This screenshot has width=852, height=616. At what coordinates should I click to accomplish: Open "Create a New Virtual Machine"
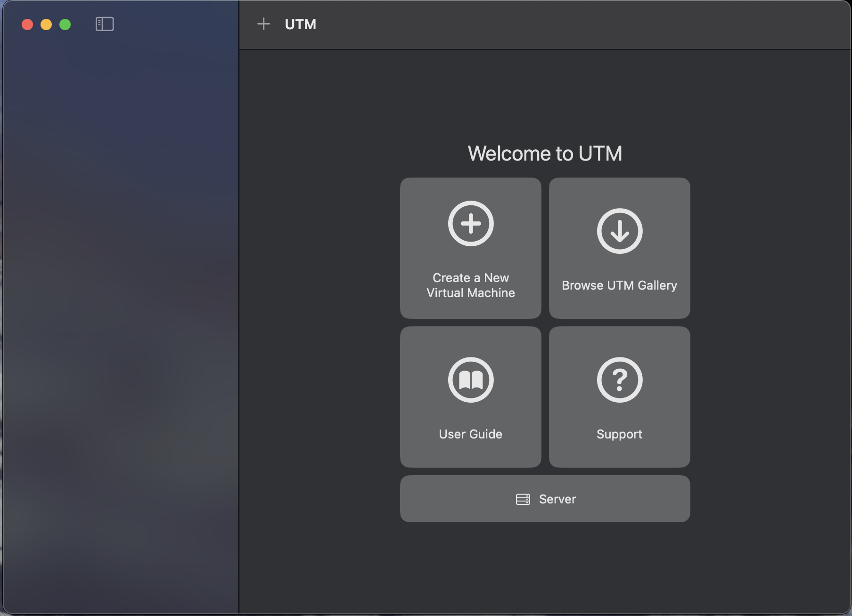pos(470,248)
